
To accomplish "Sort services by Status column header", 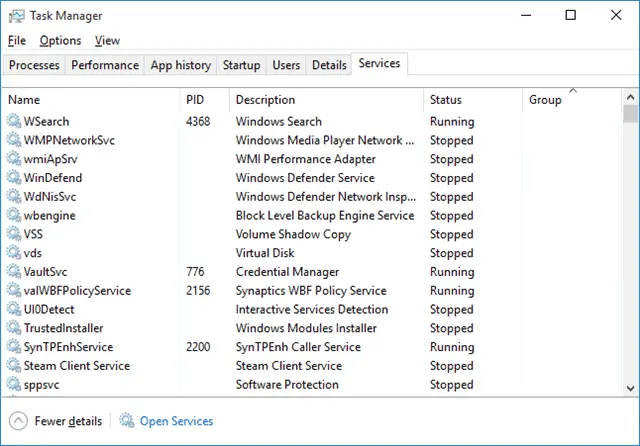I will pos(473,100).
